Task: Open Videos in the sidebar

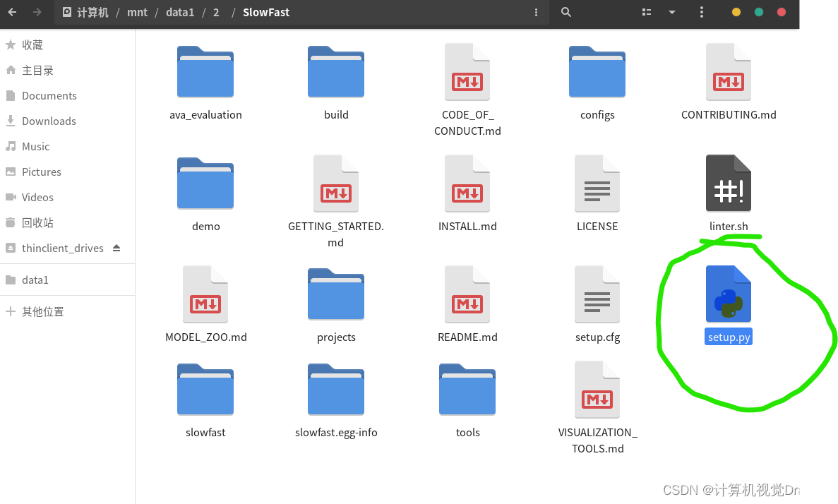Action: pyautogui.click(x=67, y=197)
